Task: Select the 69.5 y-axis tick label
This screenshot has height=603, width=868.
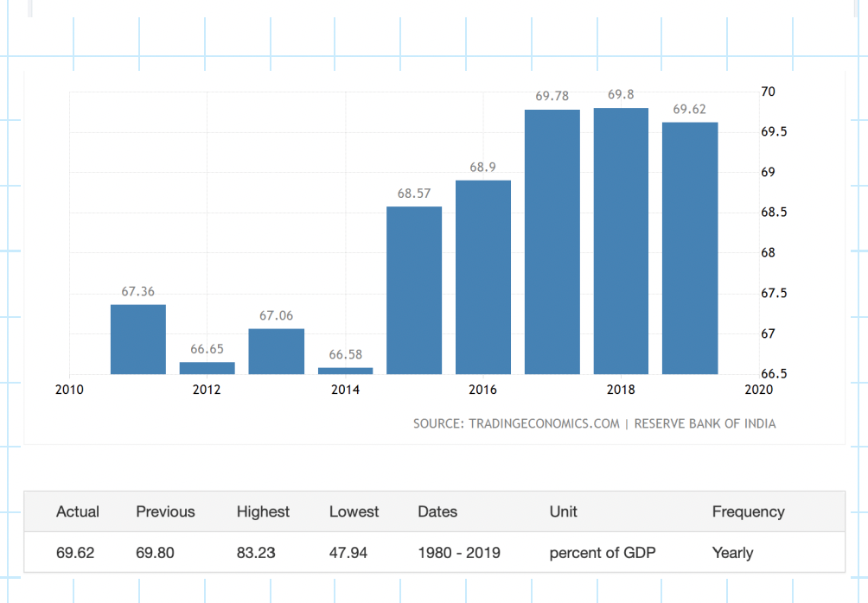Action: 773,132
